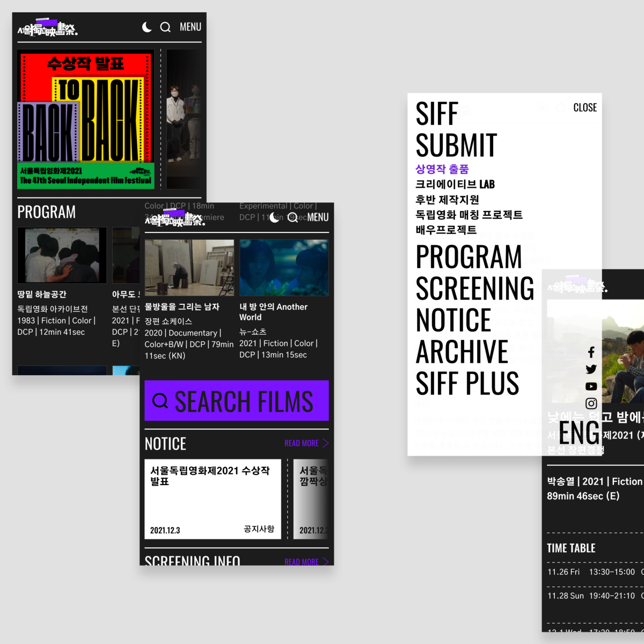
Task: Click the YouTube icon
Action: (x=591, y=386)
